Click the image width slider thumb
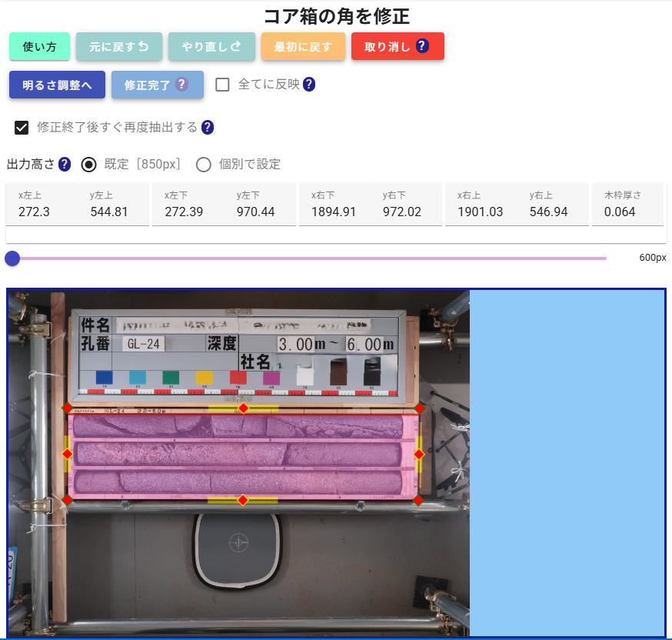Viewport: 672px width, 640px height. (x=12, y=258)
